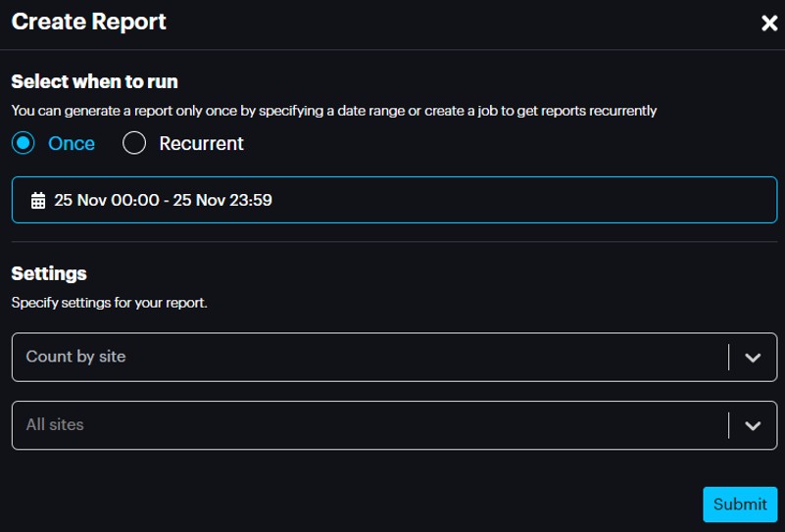The height and width of the screenshot is (532, 785).
Task: Close the Create Report dialog
Action: click(x=769, y=24)
